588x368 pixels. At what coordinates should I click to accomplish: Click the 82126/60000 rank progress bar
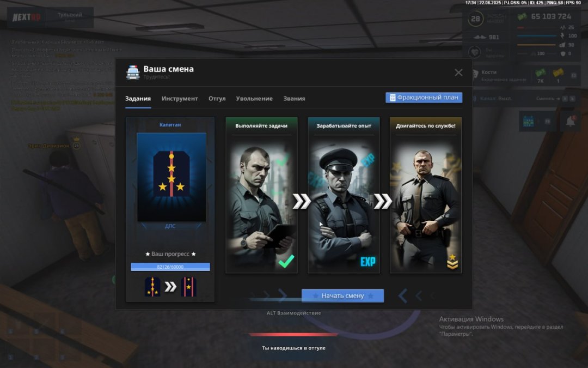coord(170,267)
